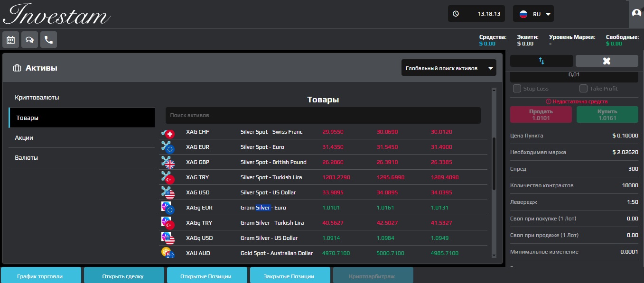644x283 pixels.
Task: Open the calendar icon button
Action: click(10, 40)
